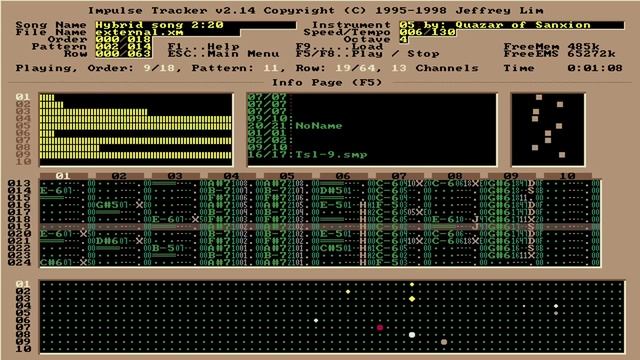This screenshot has height=360, width=640.
Task: Click the FreeMem 485k readout
Action: pos(552,47)
